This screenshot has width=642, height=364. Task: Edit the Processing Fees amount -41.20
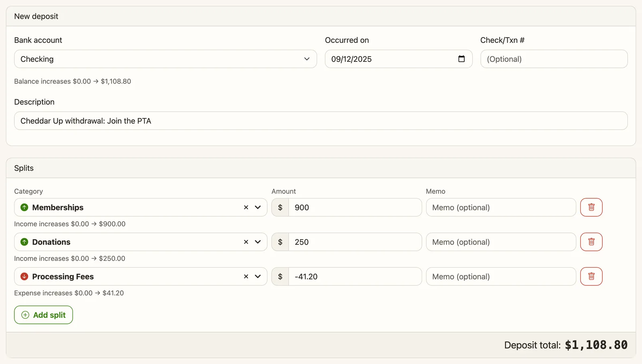(x=355, y=277)
